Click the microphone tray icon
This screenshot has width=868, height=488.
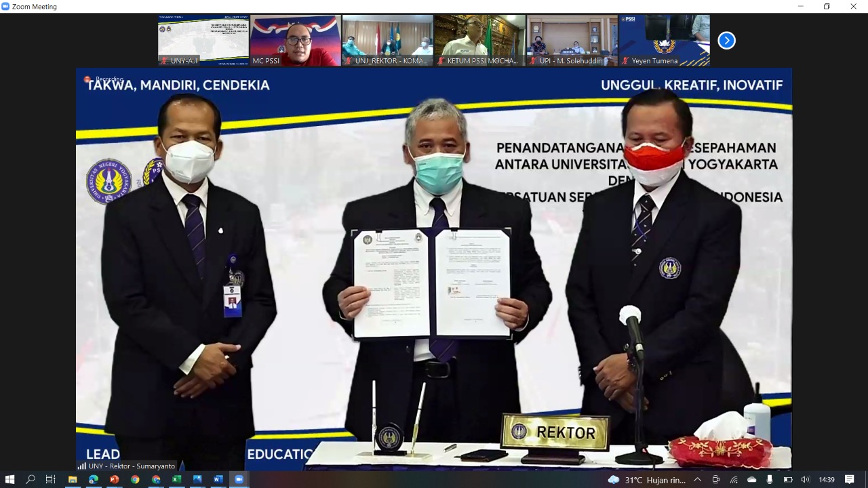769,480
